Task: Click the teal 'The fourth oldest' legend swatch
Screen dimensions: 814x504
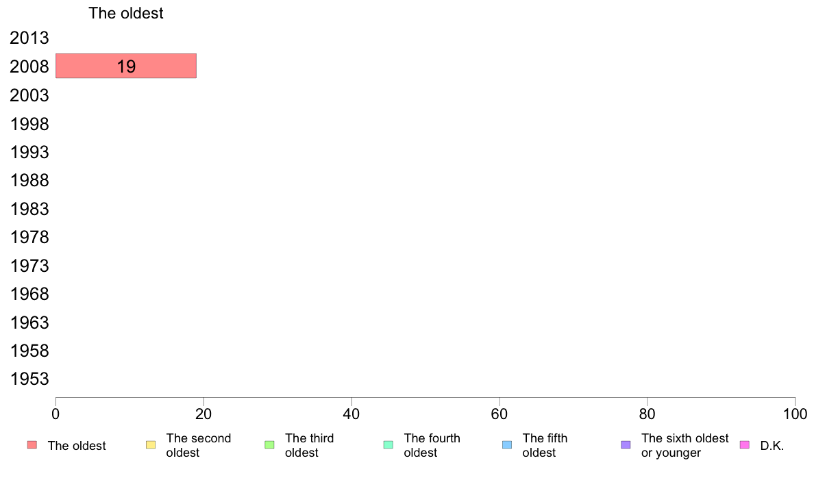Action: click(388, 445)
